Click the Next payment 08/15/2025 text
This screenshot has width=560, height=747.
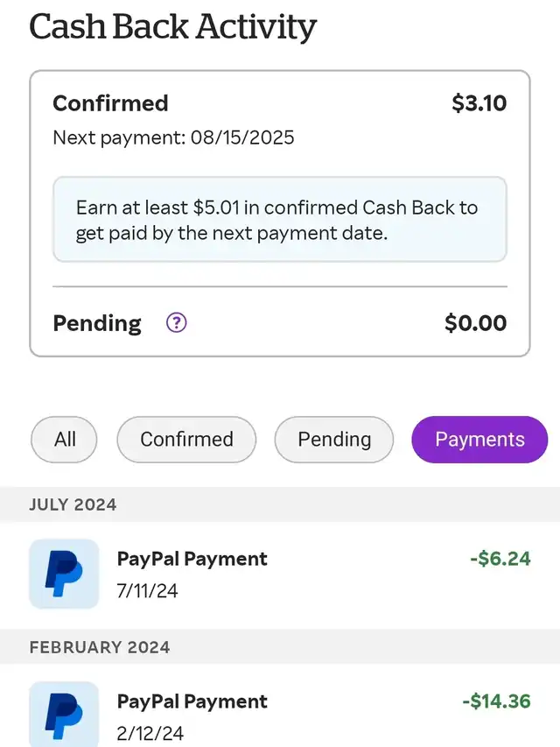tap(173, 137)
